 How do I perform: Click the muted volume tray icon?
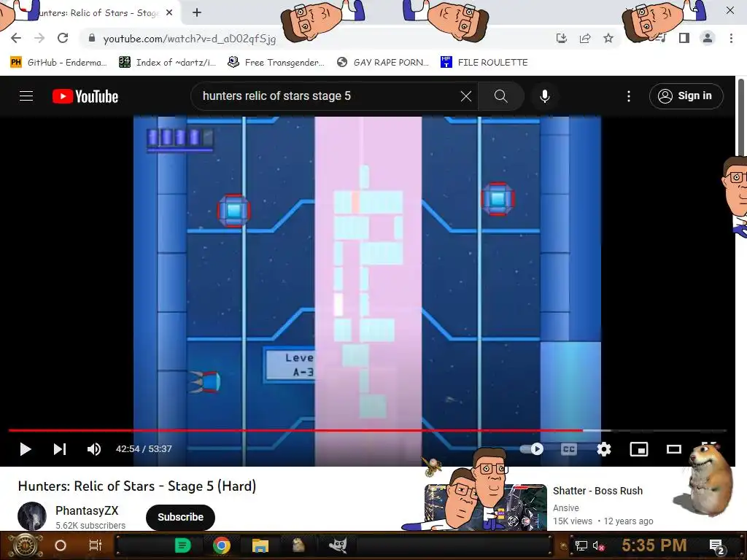click(598, 546)
